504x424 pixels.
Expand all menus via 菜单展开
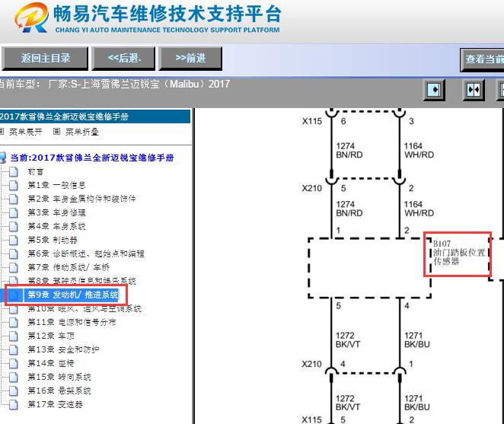25,132
